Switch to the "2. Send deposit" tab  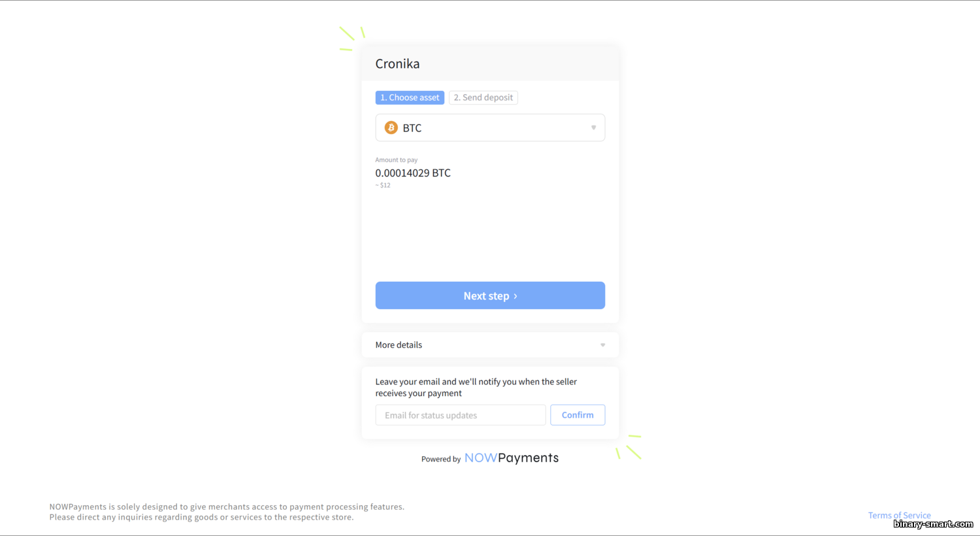point(483,97)
